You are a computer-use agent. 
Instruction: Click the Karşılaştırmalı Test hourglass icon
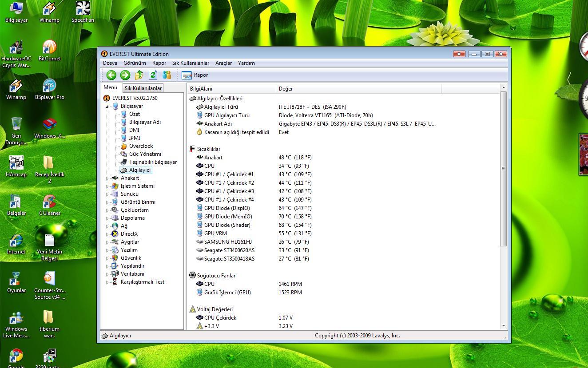click(115, 282)
